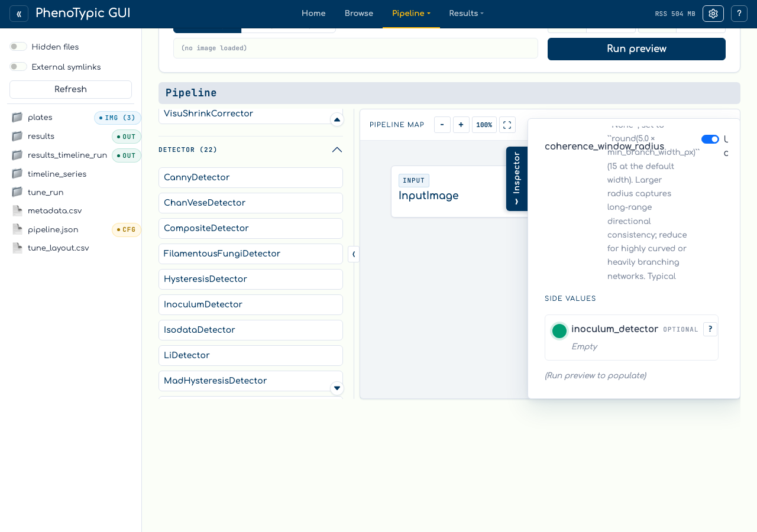Collapse the DETECTOR (22) section
Viewport: 757px width, 532px height.
click(x=251, y=150)
